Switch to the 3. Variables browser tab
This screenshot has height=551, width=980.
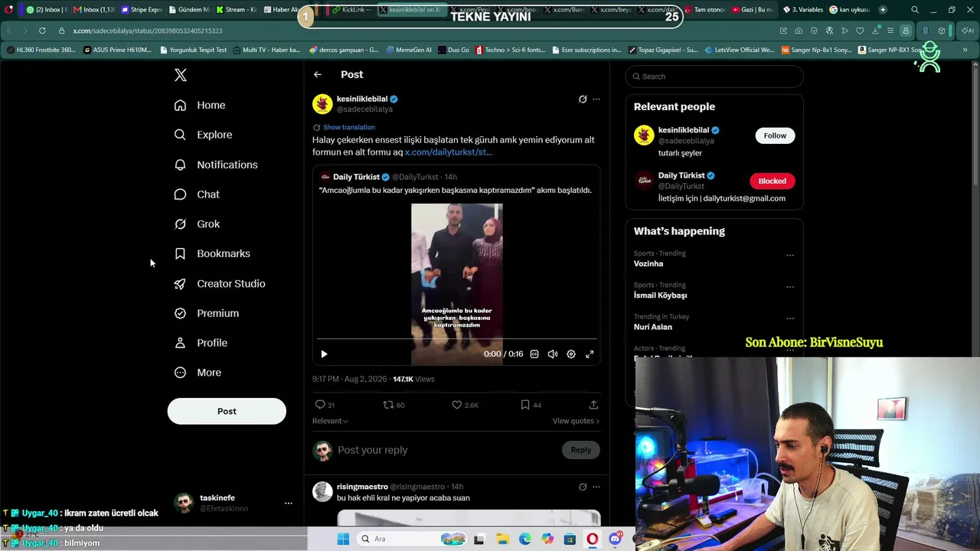coord(802,10)
